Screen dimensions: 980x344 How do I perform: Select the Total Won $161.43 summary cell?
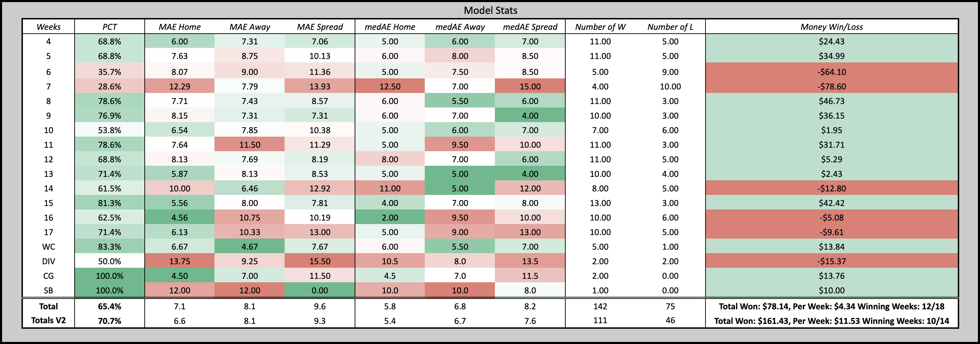831,321
